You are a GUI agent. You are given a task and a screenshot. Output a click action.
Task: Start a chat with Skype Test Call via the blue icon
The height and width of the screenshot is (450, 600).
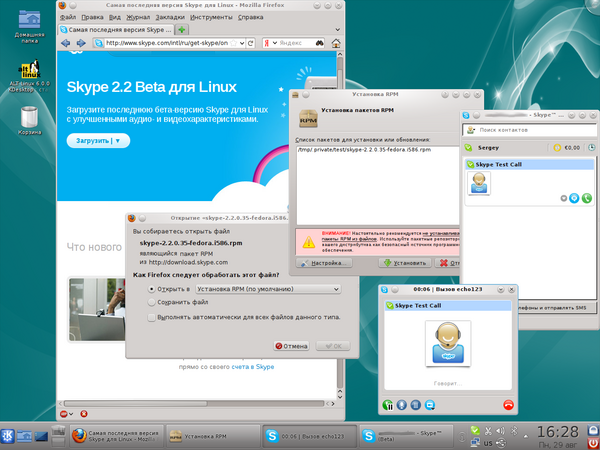574,198
